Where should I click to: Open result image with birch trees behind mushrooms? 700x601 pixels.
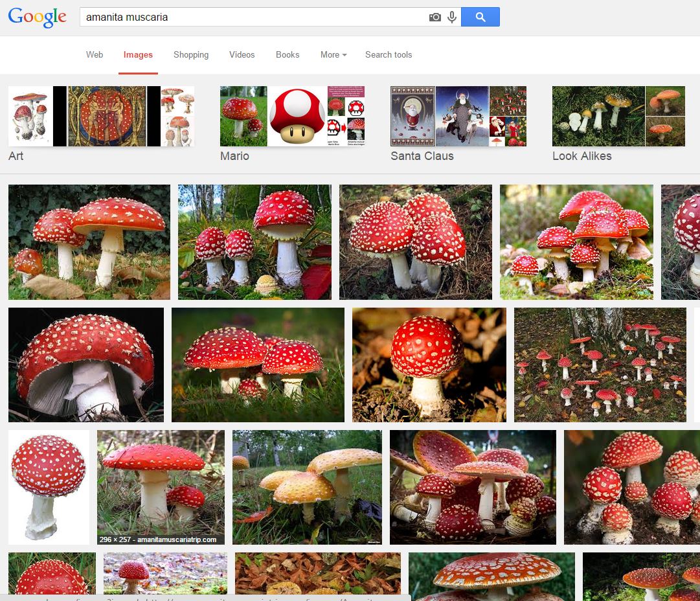pos(254,242)
